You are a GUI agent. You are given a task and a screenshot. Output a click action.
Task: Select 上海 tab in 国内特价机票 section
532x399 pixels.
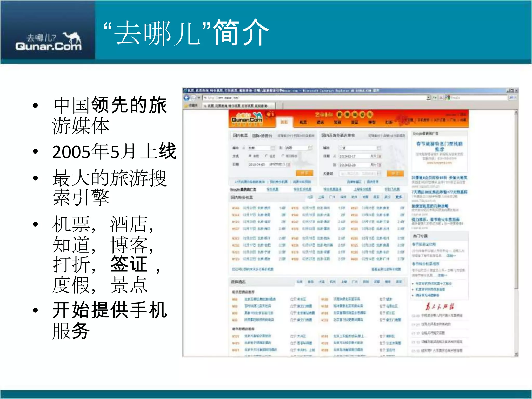point(321,197)
